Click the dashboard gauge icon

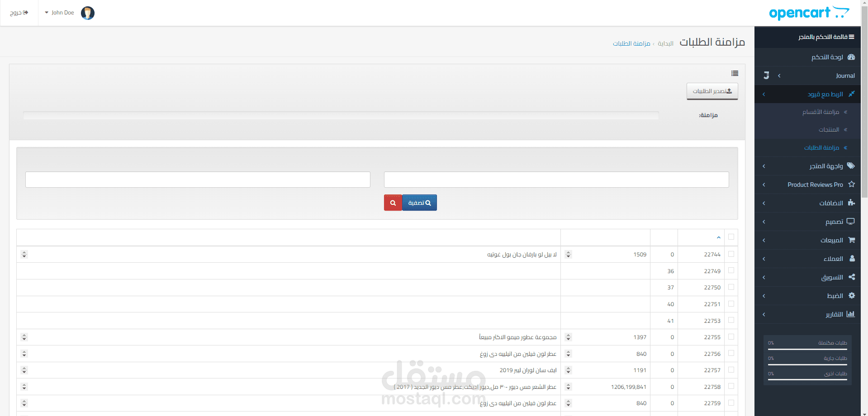[x=851, y=57]
